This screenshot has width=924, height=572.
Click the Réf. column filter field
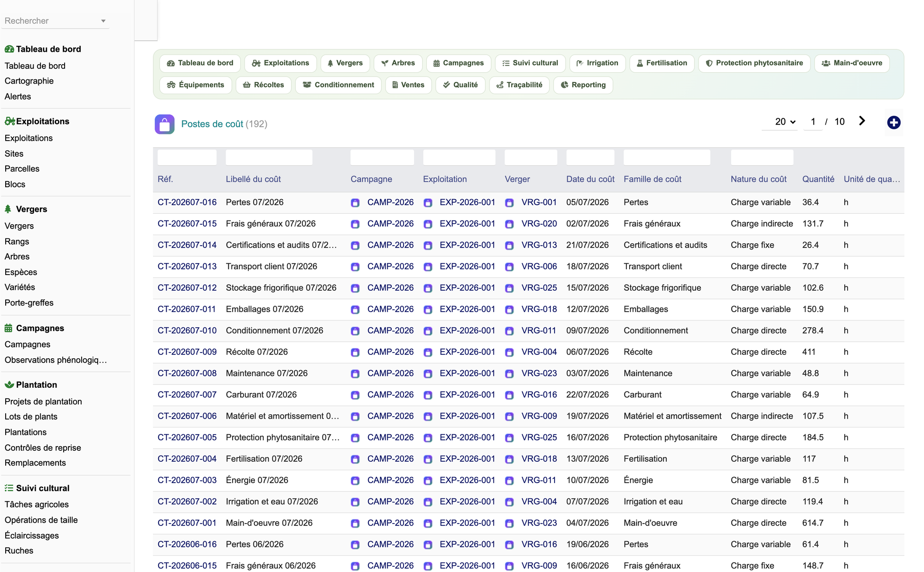(x=187, y=158)
